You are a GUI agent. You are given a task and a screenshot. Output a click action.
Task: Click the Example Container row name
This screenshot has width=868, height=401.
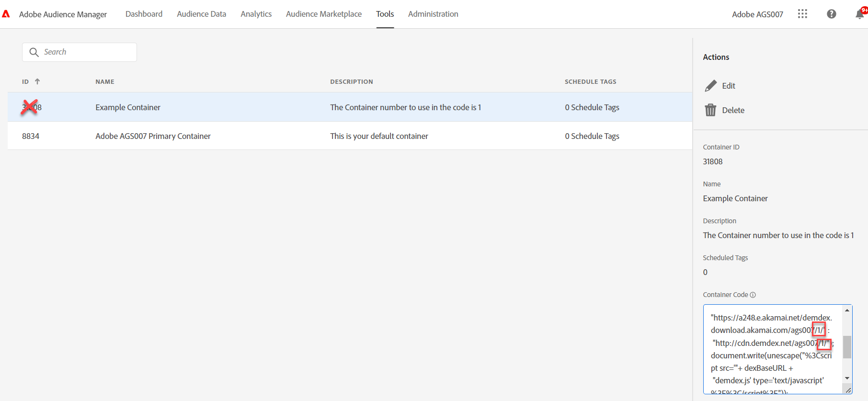(128, 107)
